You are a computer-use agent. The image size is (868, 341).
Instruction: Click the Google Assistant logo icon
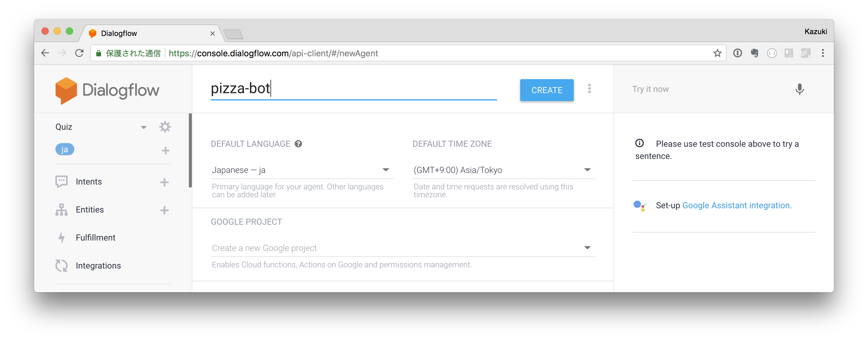pyautogui.click(x=639, y=205)
